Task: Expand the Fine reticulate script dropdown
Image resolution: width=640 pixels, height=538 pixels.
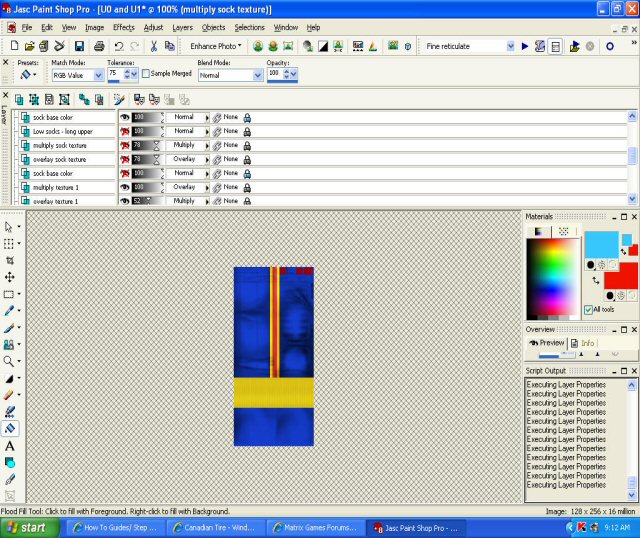Action: pyautogui.click(x=510, y=46)
